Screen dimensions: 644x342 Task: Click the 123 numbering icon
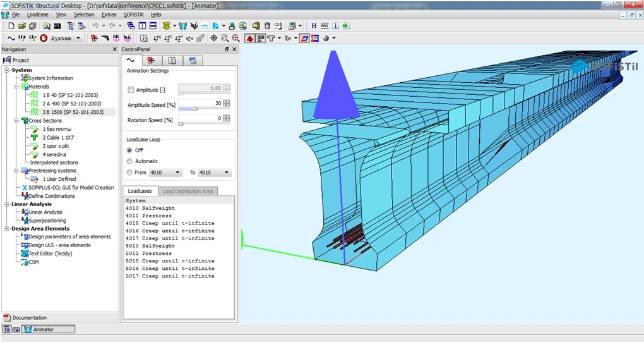click(x=315, y=38)
